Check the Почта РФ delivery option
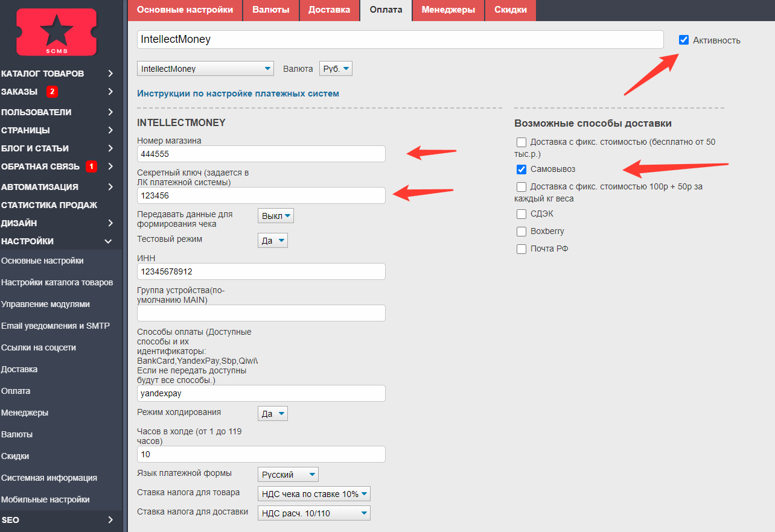775x532 pixels. [x=521, y=249]
